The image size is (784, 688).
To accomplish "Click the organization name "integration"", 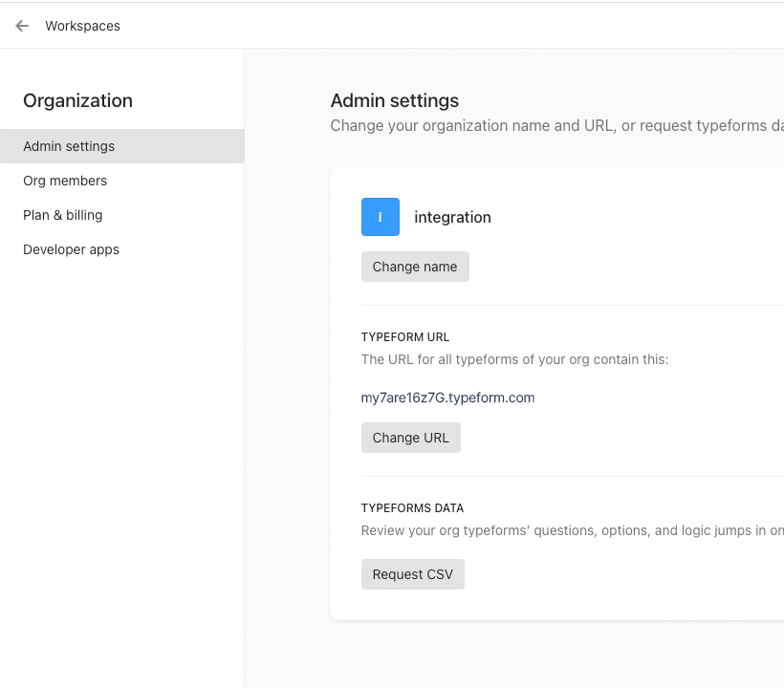I will (452, 217).
